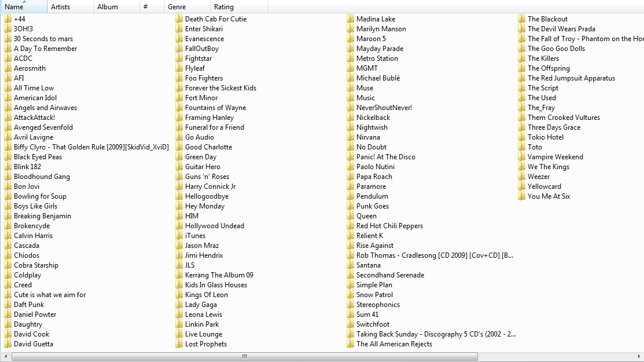644x362 pixels.
Task: Select the Sum 41 folder icon
Action: click(x=350, y=315)
